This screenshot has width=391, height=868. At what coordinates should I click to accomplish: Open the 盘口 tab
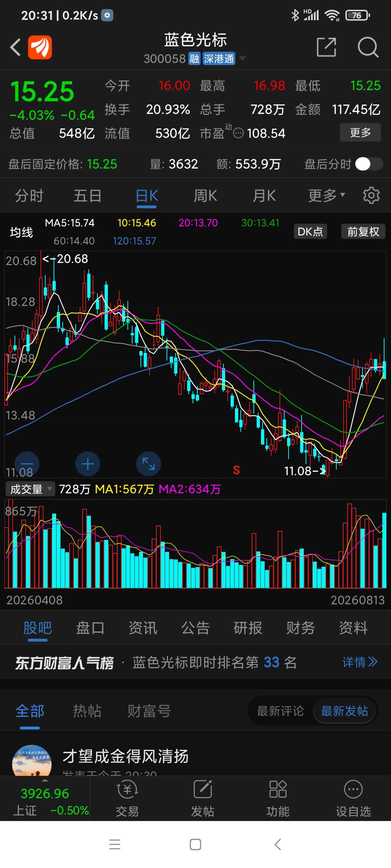90,628
